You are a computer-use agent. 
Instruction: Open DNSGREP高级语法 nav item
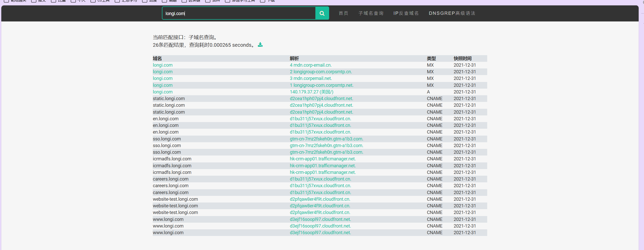452,13
